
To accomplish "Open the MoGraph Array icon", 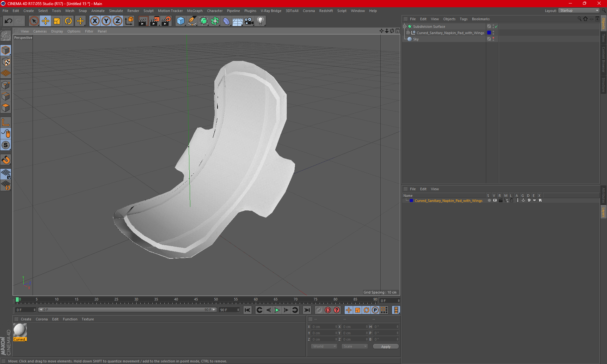I will (215, 21).
